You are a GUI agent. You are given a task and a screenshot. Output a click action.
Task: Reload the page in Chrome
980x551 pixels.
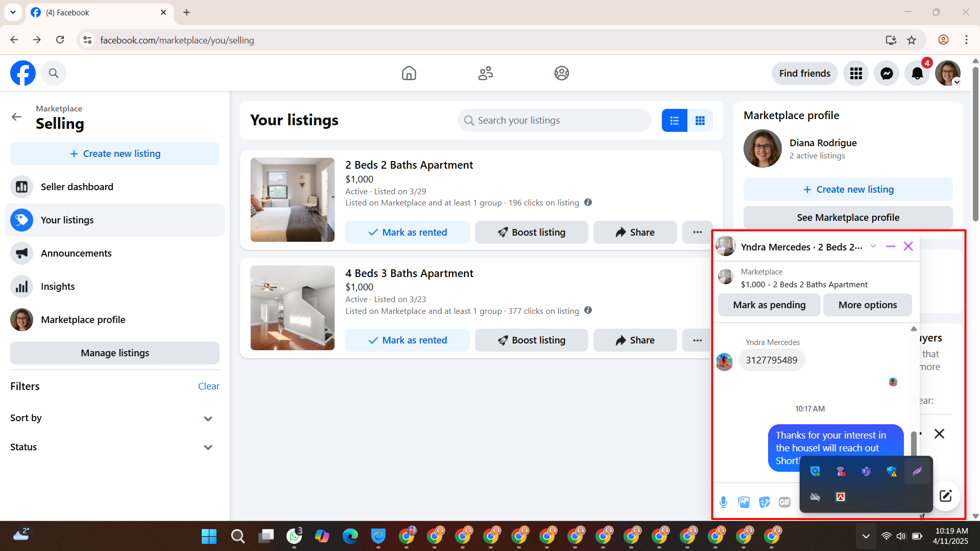coord(60,40)
